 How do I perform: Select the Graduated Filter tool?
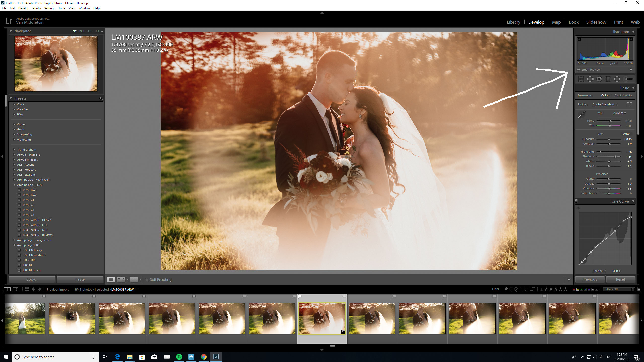(608, 79)
